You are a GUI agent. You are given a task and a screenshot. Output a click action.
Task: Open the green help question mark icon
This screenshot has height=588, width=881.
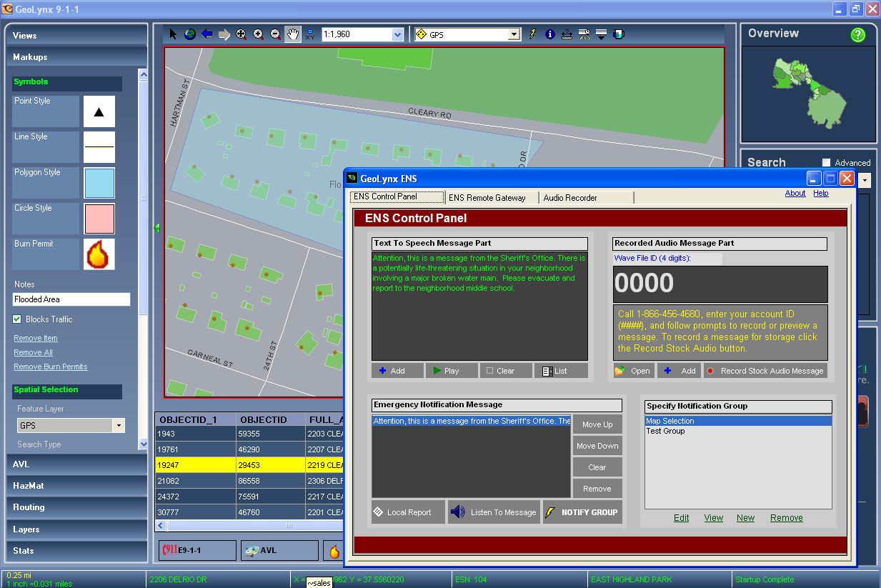(858, 34)
